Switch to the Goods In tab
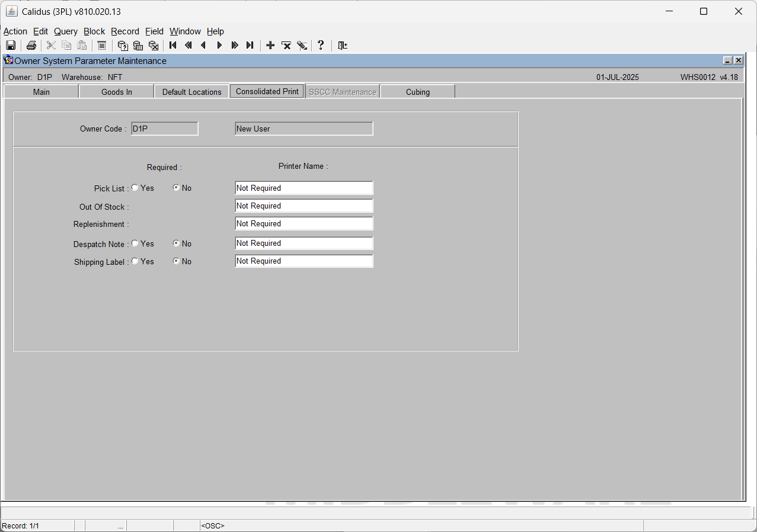 117,92
